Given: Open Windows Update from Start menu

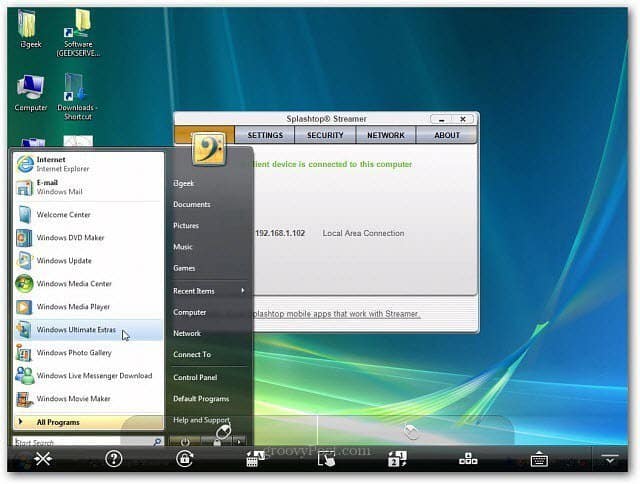Looking at the screenshot, I should pyautogui.click(x=89, y=260).
